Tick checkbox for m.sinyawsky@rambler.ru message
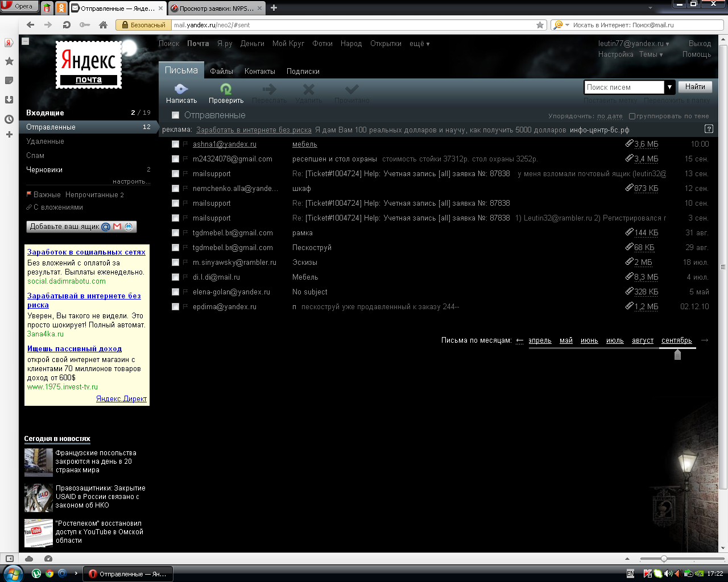 [175, 263]
